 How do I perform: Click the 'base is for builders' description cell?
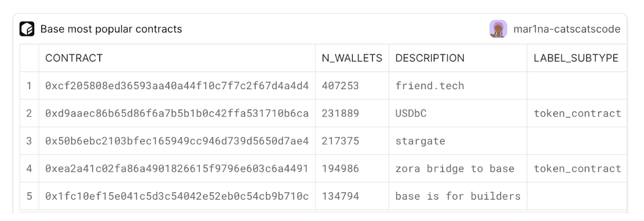(x=458, y=197)
